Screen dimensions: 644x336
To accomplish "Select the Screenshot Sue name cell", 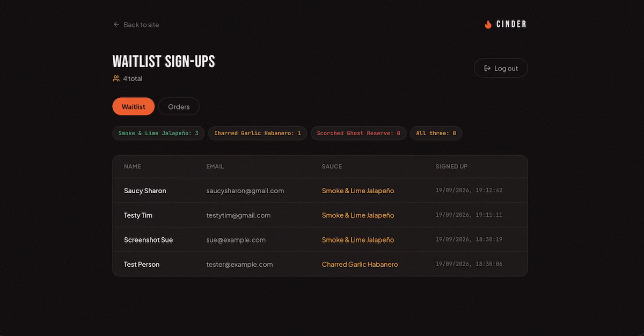I will (148, 240).
